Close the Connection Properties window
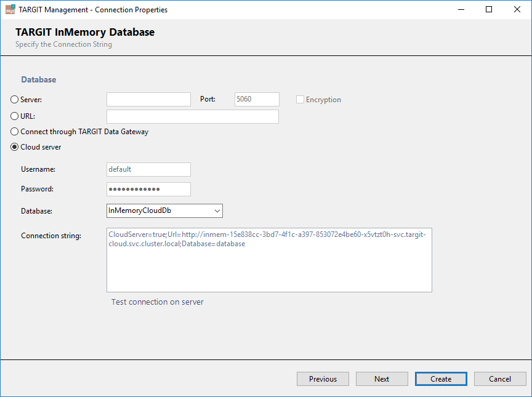This screenshot has width=532, height=397. tap(517, 9)
